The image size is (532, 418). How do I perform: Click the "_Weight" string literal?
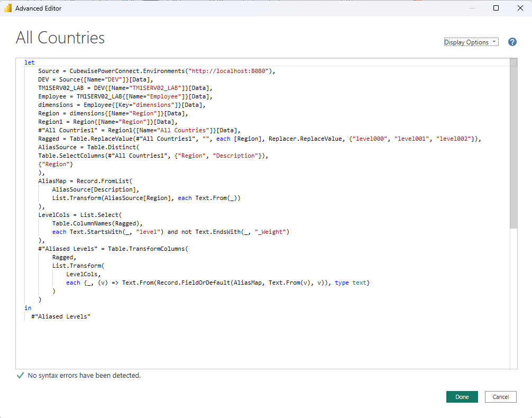coord(270,232)
